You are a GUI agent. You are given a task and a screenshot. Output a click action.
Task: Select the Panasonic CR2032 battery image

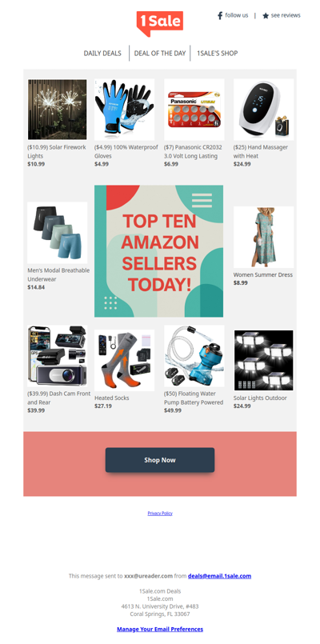pos(194,110)
